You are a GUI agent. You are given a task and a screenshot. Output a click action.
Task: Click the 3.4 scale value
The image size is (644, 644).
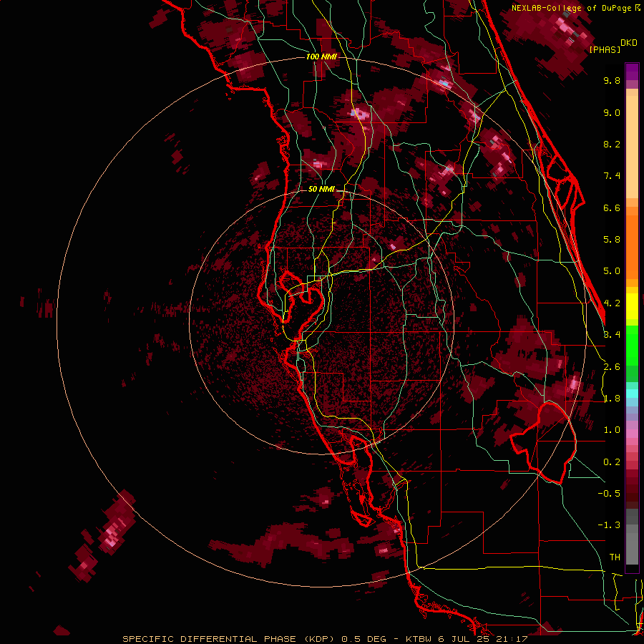point(612,335)
